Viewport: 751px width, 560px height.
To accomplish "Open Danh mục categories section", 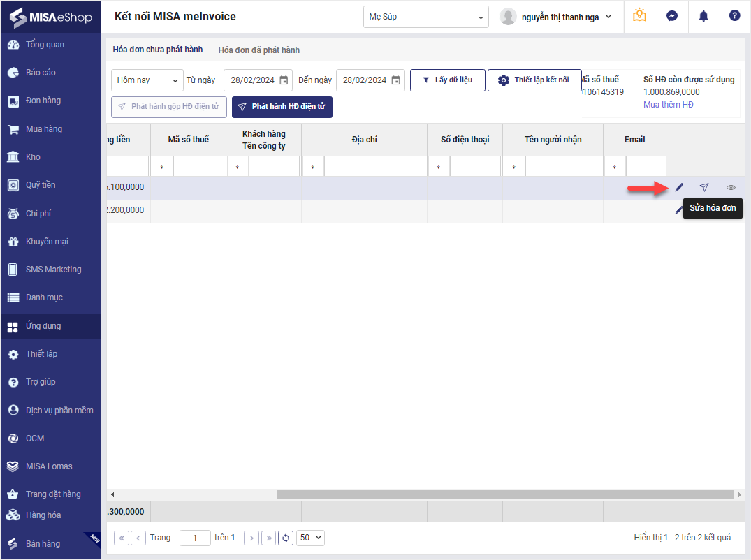I will click(51, 297).
